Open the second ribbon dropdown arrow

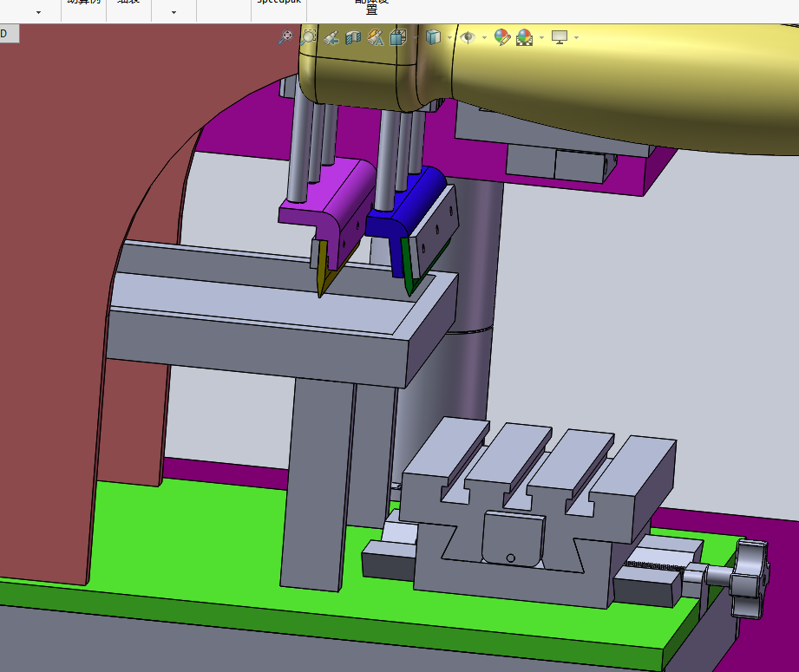[x=174, y=12]
